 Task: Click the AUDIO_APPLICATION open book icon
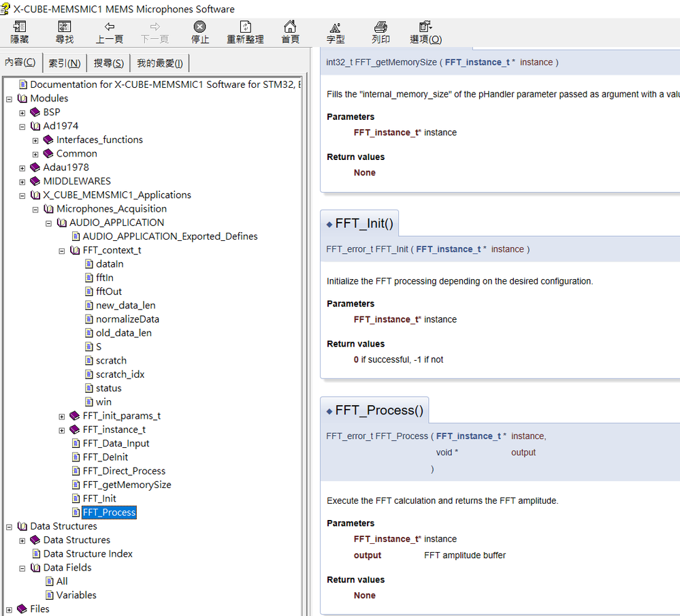click(62, 223)
